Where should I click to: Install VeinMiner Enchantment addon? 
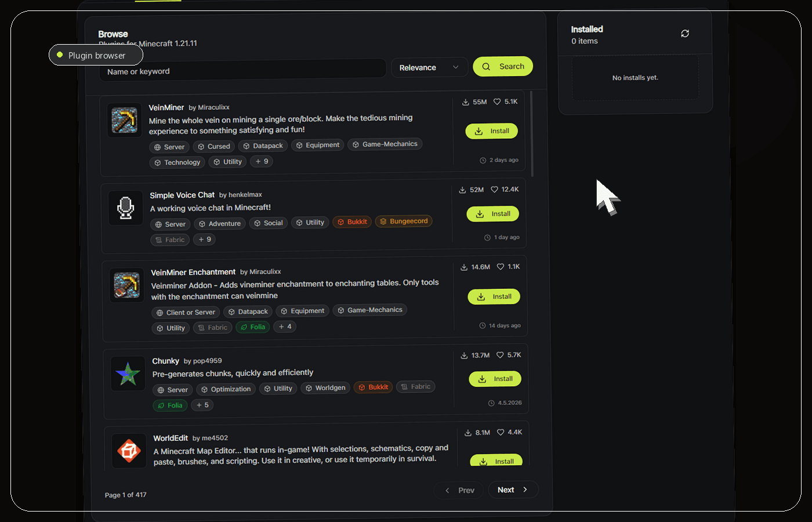pyautogui.click(x=494, y=297)
